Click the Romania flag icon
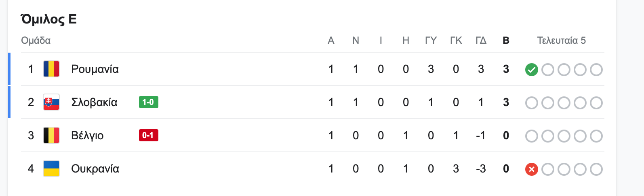This screenshot has width=644, height=196. [51, 69]
